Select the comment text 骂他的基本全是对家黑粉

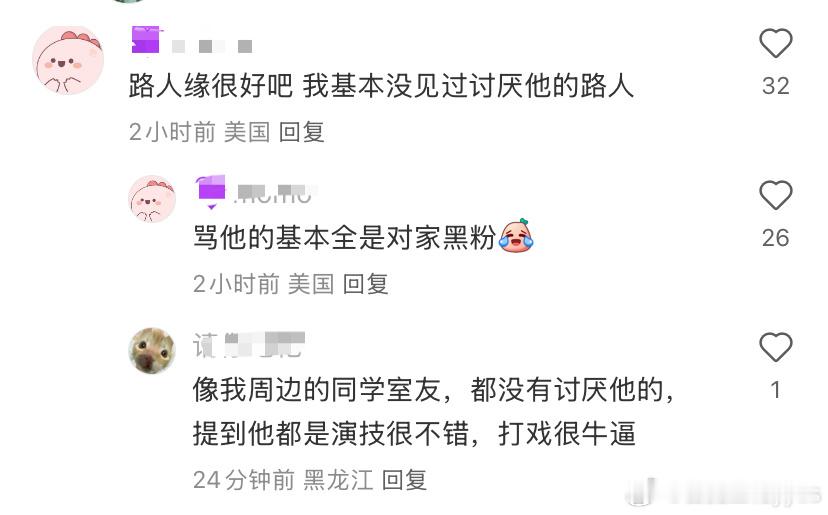pos(344,237)
